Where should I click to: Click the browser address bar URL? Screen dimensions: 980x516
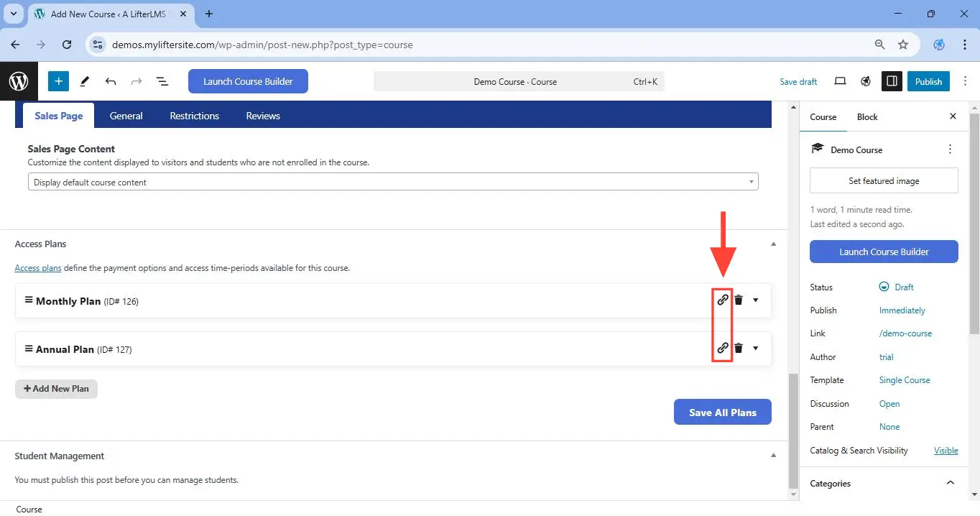[262, 45]
